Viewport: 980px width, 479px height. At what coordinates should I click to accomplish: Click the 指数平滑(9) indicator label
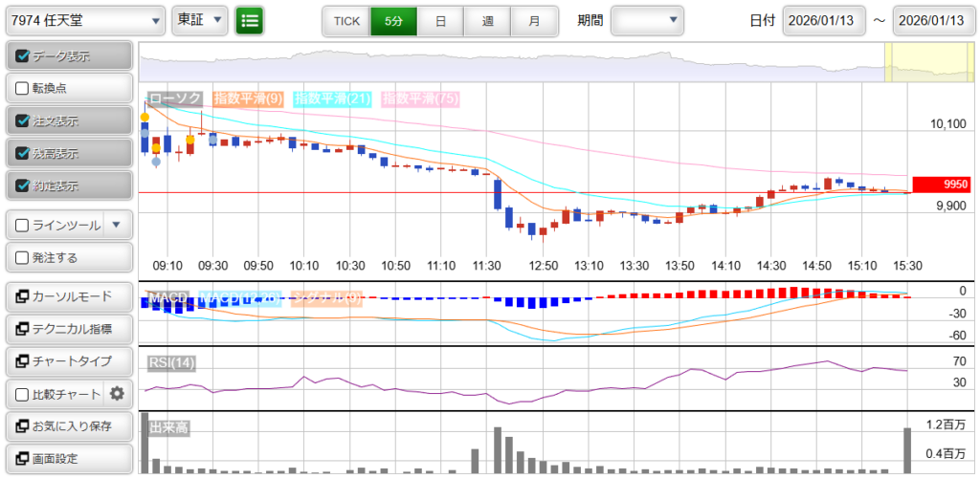(247, 98)
